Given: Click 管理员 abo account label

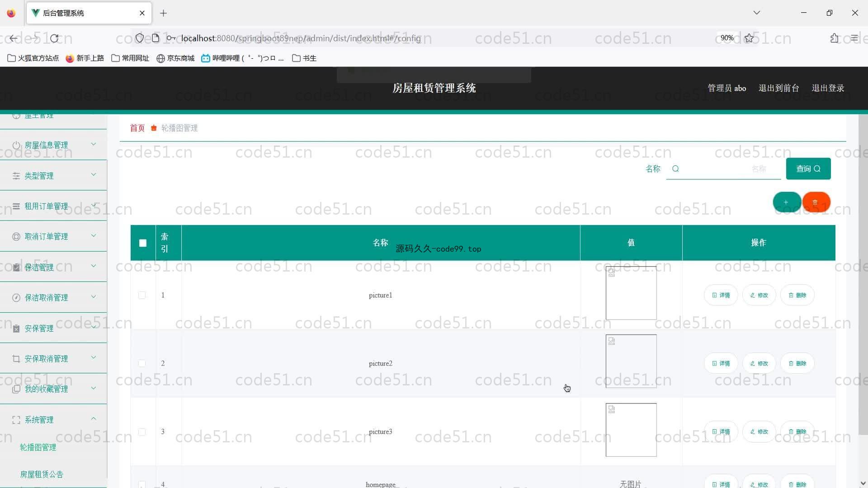Looking at the screenshot, I should (726, 88).
